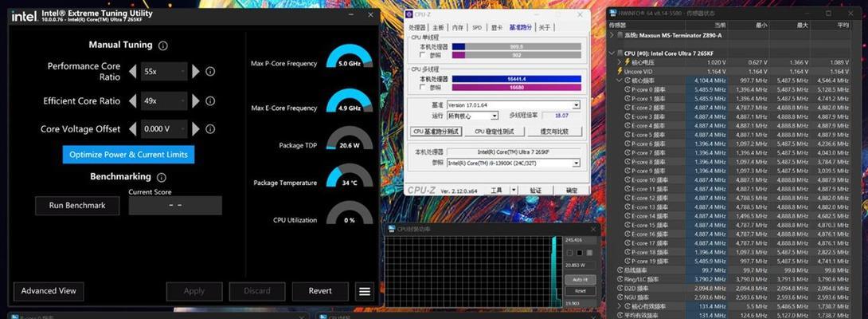Open benchmark Version 17.01.64 dropdown

tap(514, 104)
